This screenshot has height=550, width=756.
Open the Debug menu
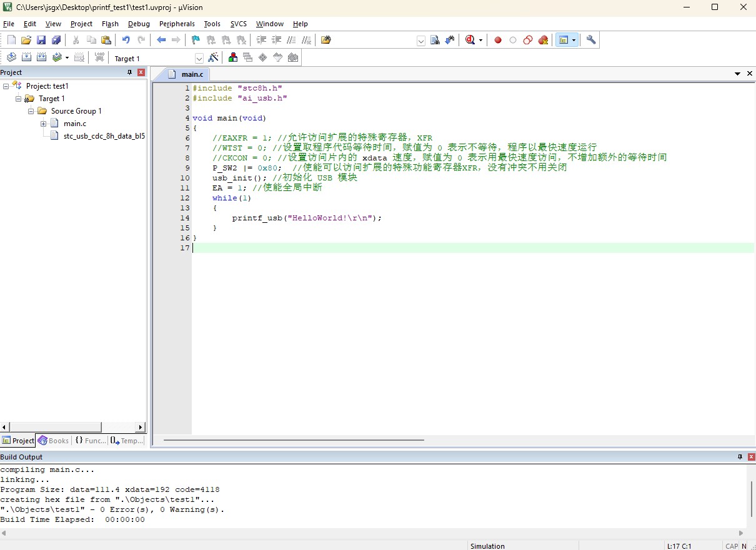(x=139, y=24)
